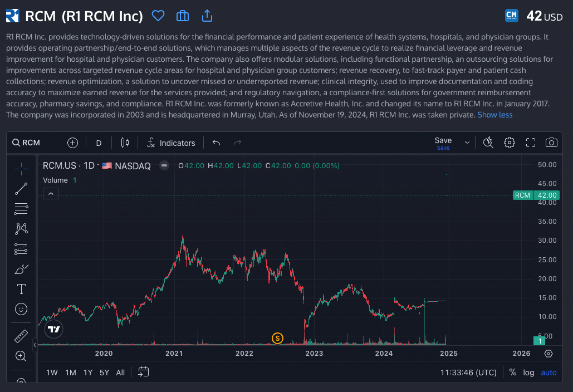Image resolution: width=573 pixels, height=392 pixels.
Task: Select the horizontal lines Fibonacci tool
Action: (21, 209)
